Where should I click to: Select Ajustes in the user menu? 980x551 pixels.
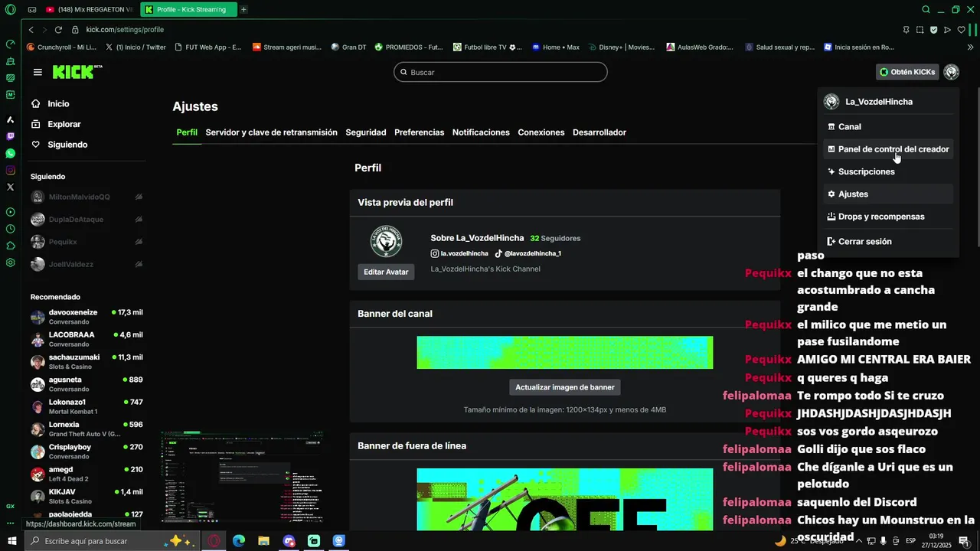point(888,194)
